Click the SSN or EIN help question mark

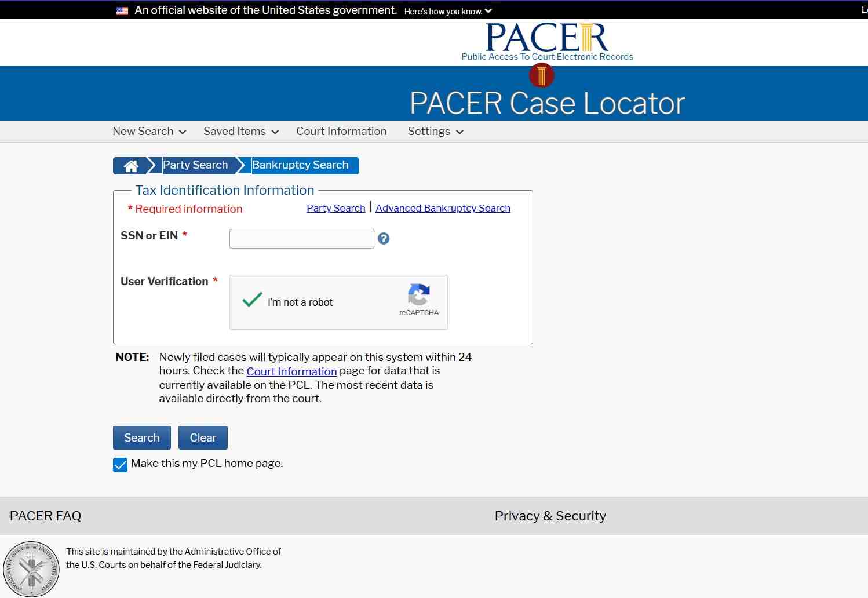tap(384, 238)
